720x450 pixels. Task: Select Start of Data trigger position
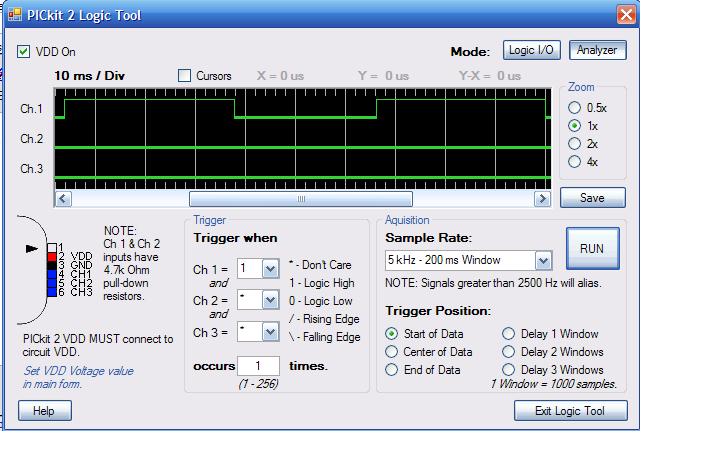coord(391,334)
